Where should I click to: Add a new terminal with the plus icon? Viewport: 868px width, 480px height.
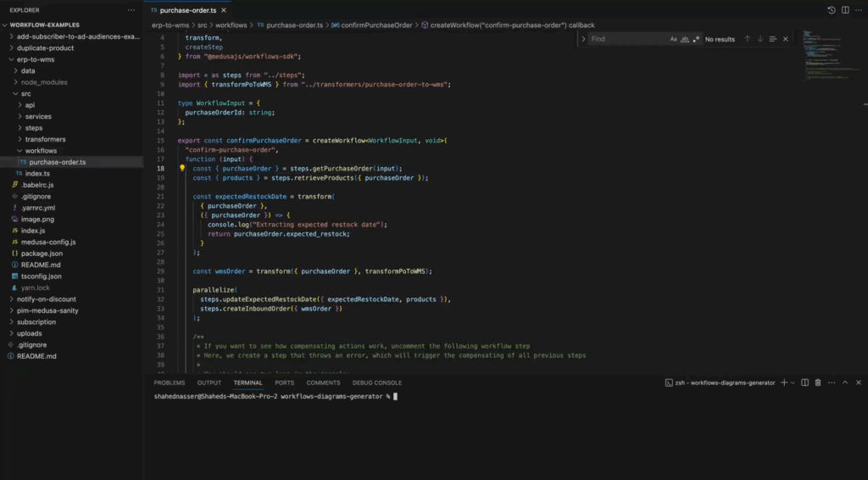tap(783, 382)
